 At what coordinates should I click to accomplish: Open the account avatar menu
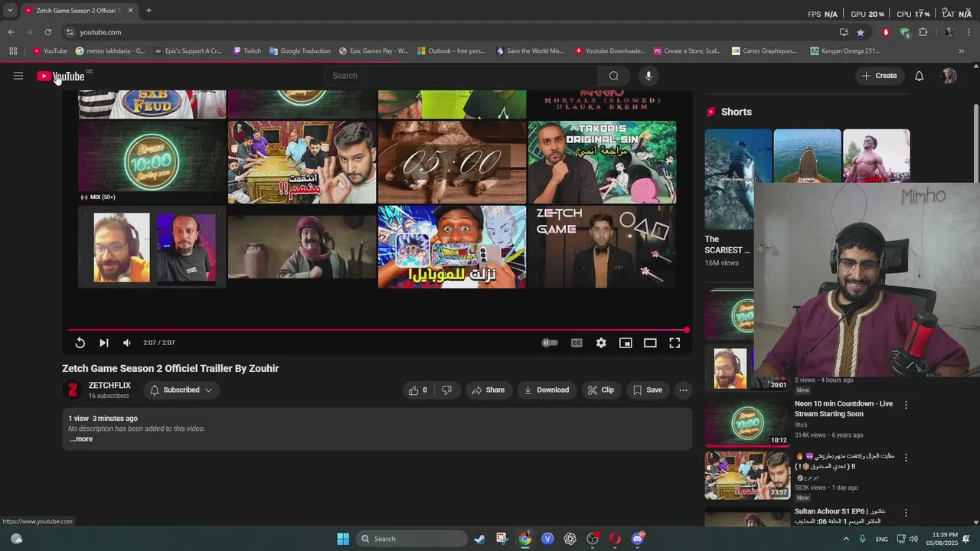(949, 76)
